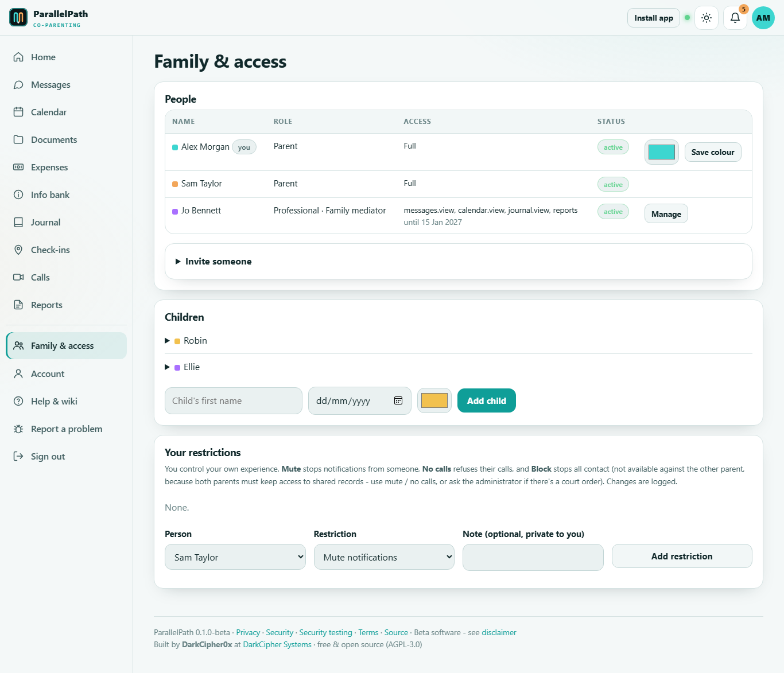Viewport: 784px width, 673px height.
Task: Click the Report a problem bug icon
Action: (18, 429)
